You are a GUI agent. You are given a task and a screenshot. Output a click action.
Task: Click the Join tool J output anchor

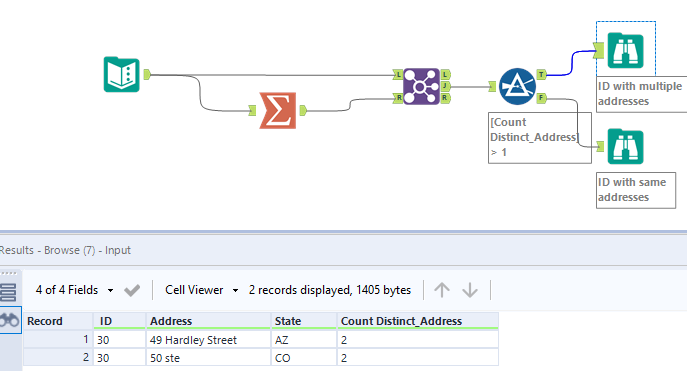coord(445,86)
